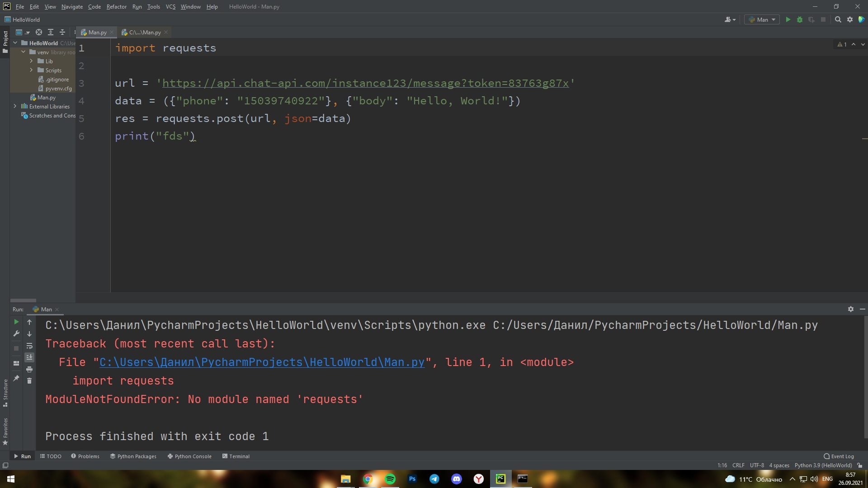868x488 pixels.
Task: Click the Man.py link in traceback
Action: 262,362
